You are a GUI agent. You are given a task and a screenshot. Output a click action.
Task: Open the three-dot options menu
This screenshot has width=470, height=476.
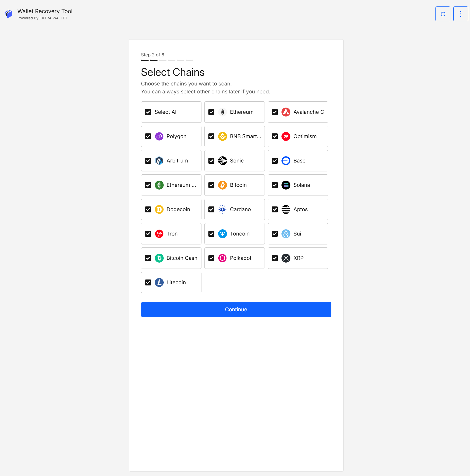(x=461, y=14)
